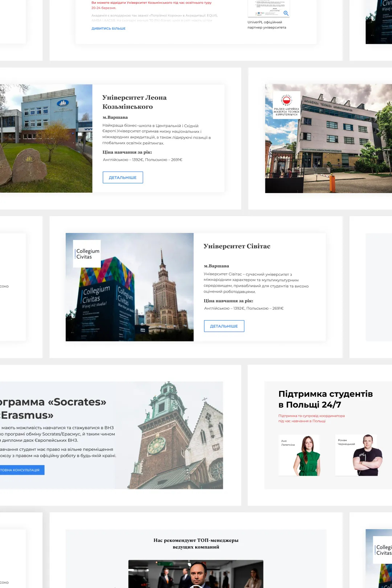Select heading 'Університет Сівітас'
The height and width of the screenshot is (588, 392).
237,246
